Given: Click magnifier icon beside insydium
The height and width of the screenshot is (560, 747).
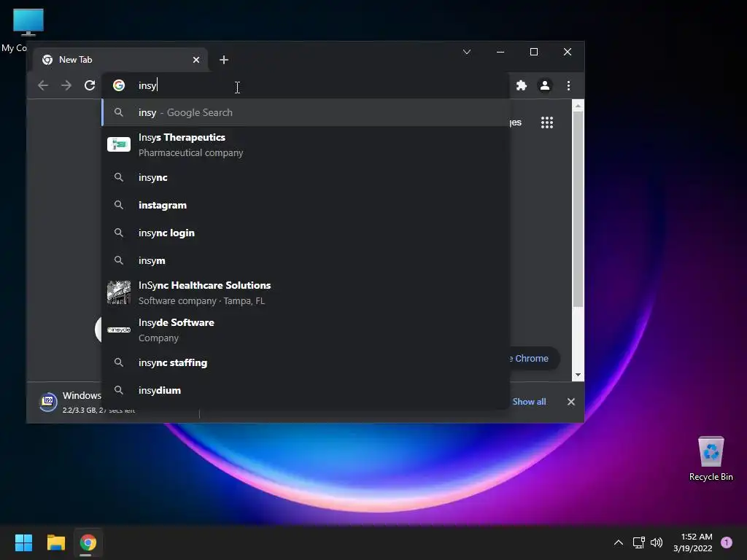Looking at the screenshot, I should pyautogui.click(x=119, y=390).
